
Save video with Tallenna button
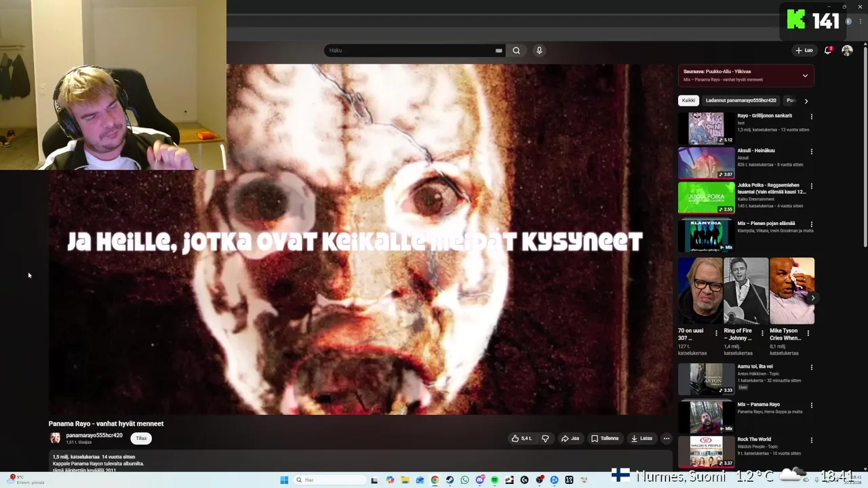coord(605,439)
